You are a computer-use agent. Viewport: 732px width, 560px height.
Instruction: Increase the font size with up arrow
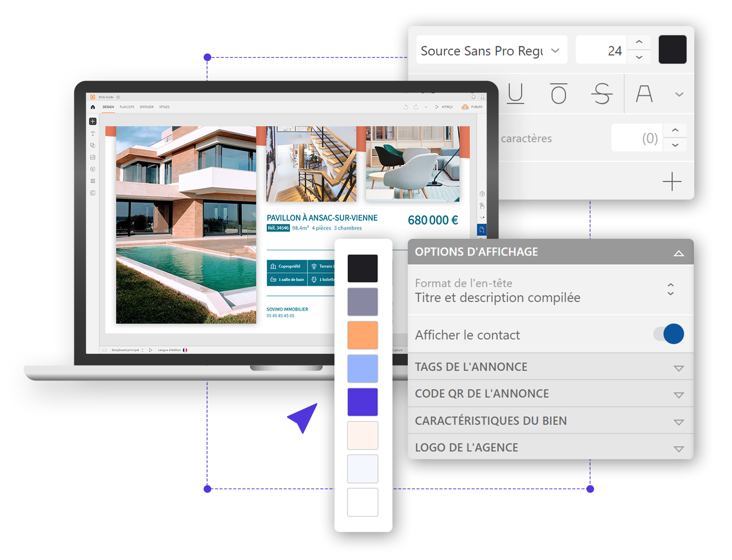point(639,42)
